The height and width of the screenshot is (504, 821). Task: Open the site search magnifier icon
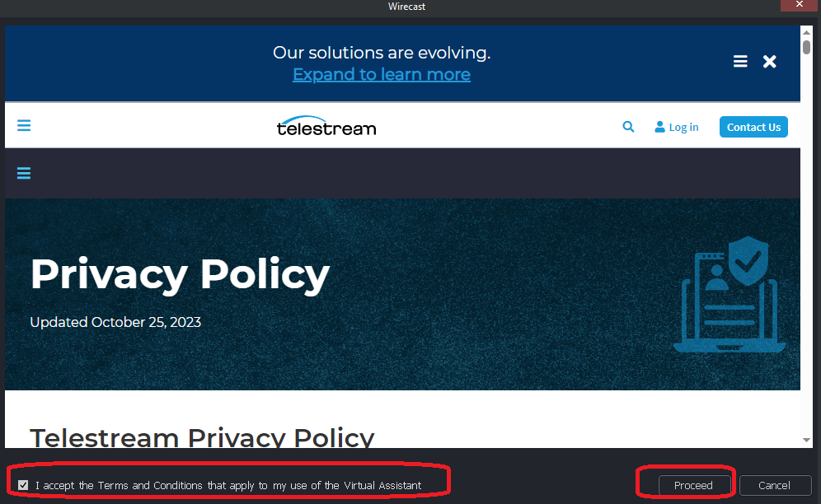[x=628, y=127]
